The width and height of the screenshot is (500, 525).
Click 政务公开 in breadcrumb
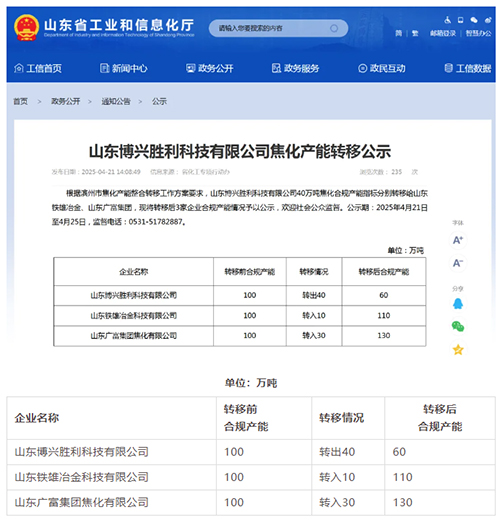pyautogui.click(x=66, y=101)
